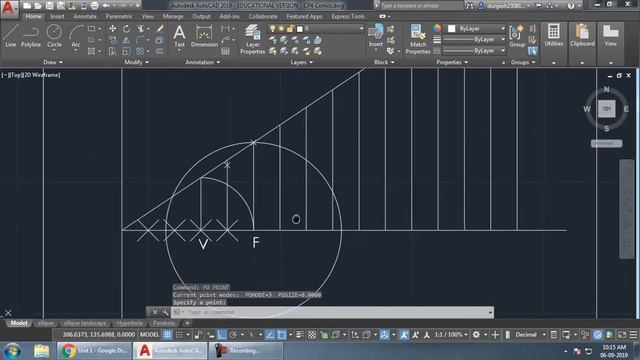Choose the Move tool in Modify panel
This screenshot has width=640, height=360.
click(112, 29)
